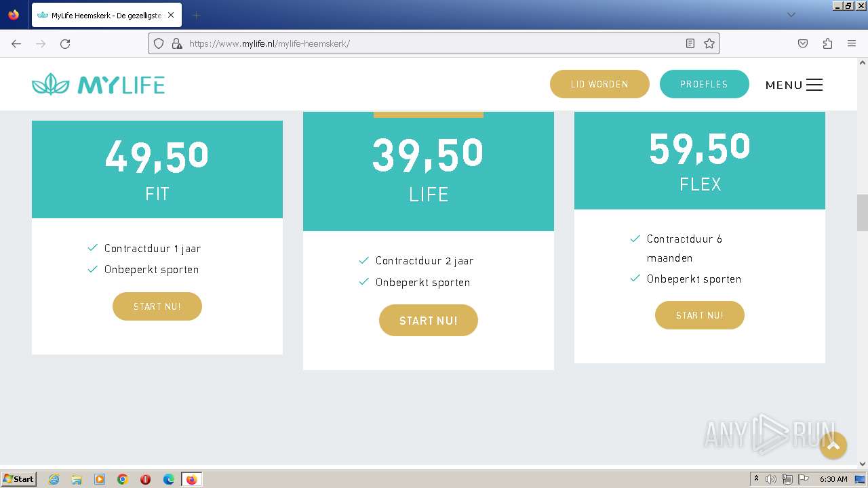Click 'Onbeperkt sporten' in FLEX card

[694, 279]
